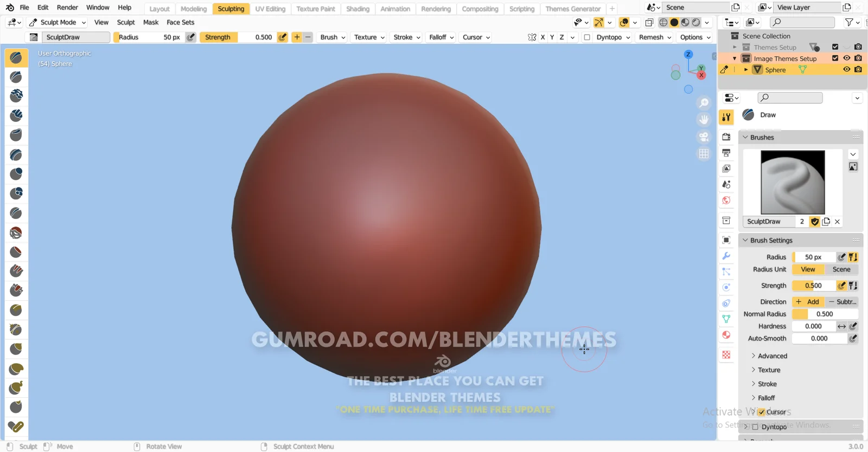868x452 pixels.
Task: Click the Auto-Smooth slider field
Action: pos(819,339)
